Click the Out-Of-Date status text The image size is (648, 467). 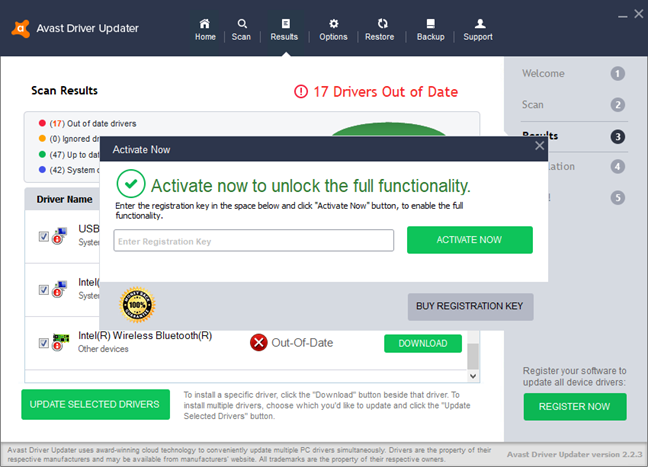(302, 343)
